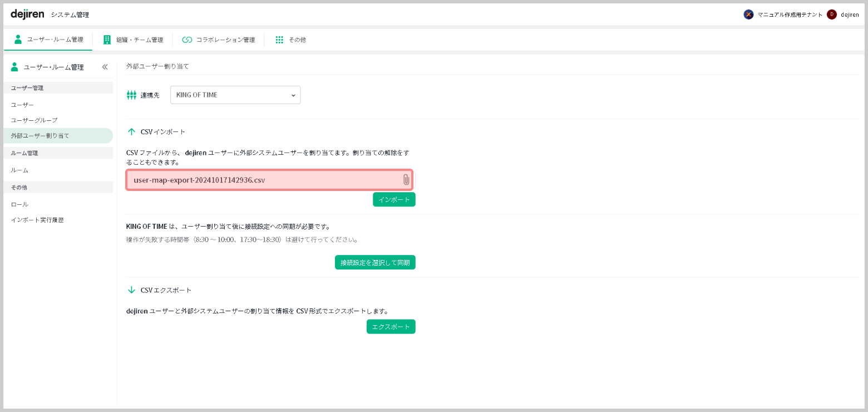The height and width of the screenshot is (412, 868).
Task: Switch to 組織・チーム管理 tab
Action: click(133, 40)
